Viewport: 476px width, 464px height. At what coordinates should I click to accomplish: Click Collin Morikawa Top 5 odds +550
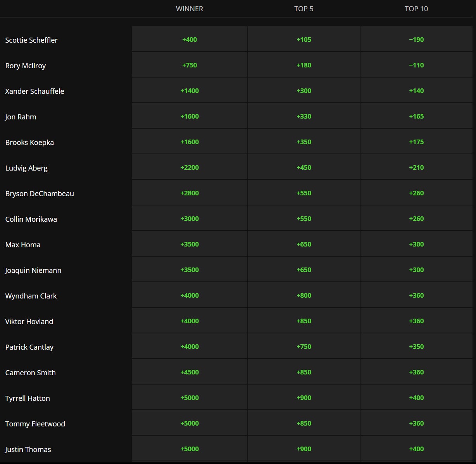point(304,219)
